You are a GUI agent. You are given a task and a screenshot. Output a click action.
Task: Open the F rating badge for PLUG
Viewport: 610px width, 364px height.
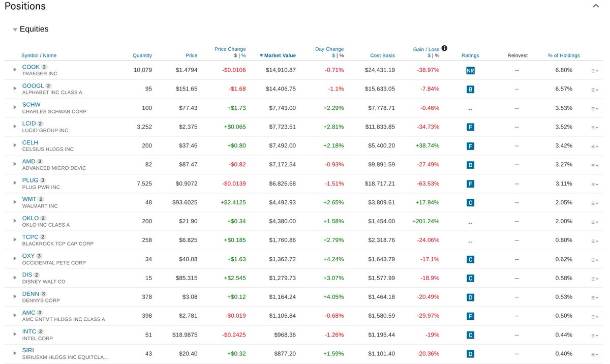(x=470, y=184)
